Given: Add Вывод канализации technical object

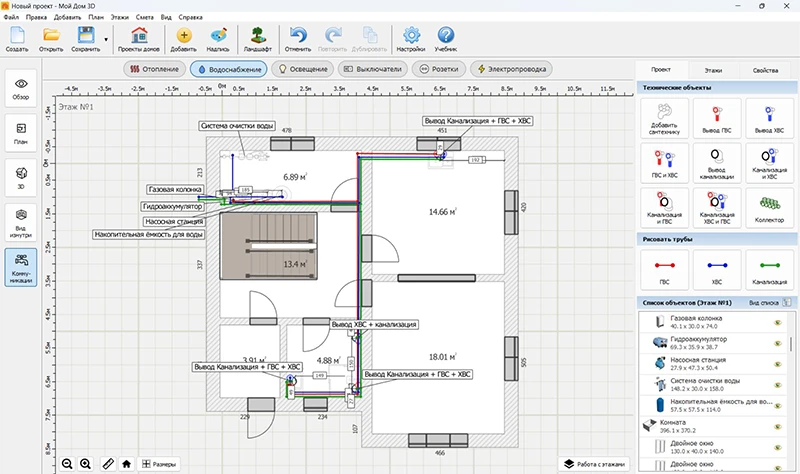Looking at the screenshot, I should 717,163.
